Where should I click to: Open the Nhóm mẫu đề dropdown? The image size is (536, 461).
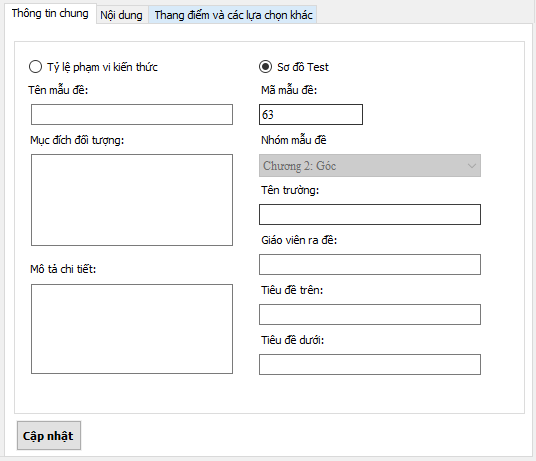(370, 166)
